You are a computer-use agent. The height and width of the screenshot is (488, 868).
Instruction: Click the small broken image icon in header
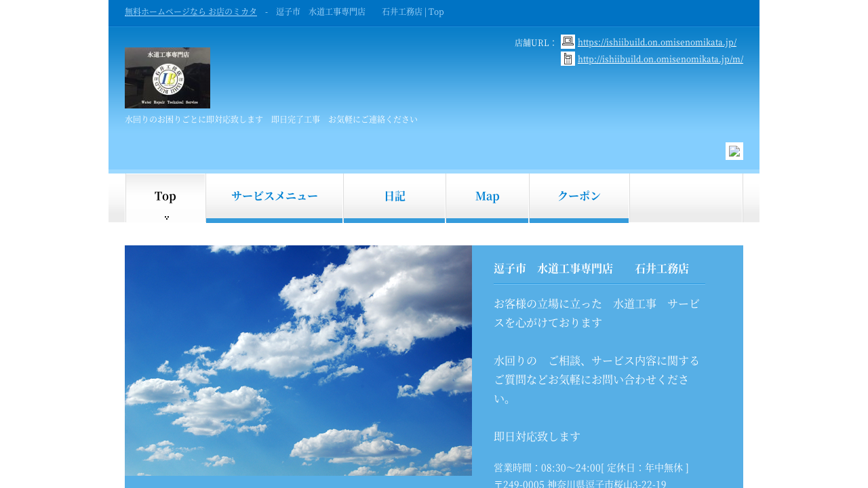734,151
